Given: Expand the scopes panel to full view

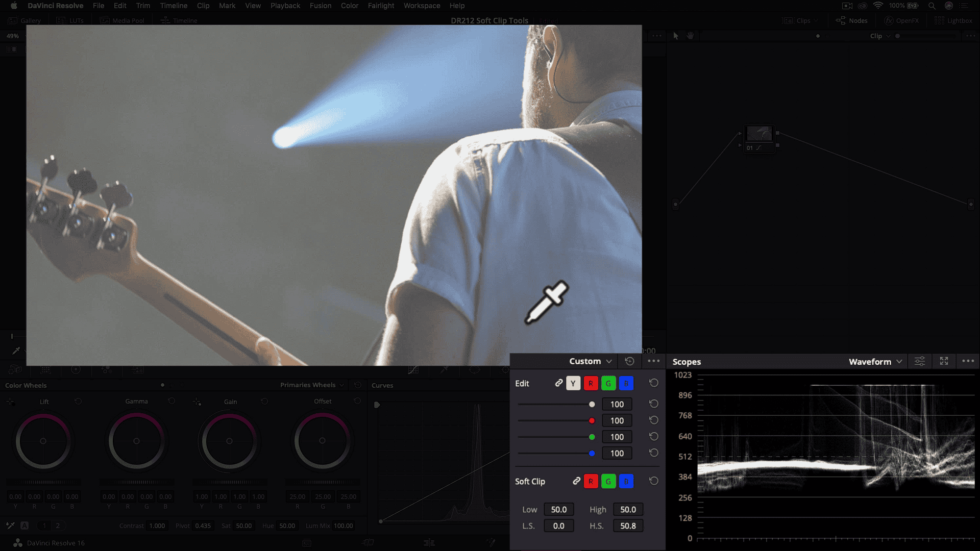Looking at the screenshot, I should point(944,361).
